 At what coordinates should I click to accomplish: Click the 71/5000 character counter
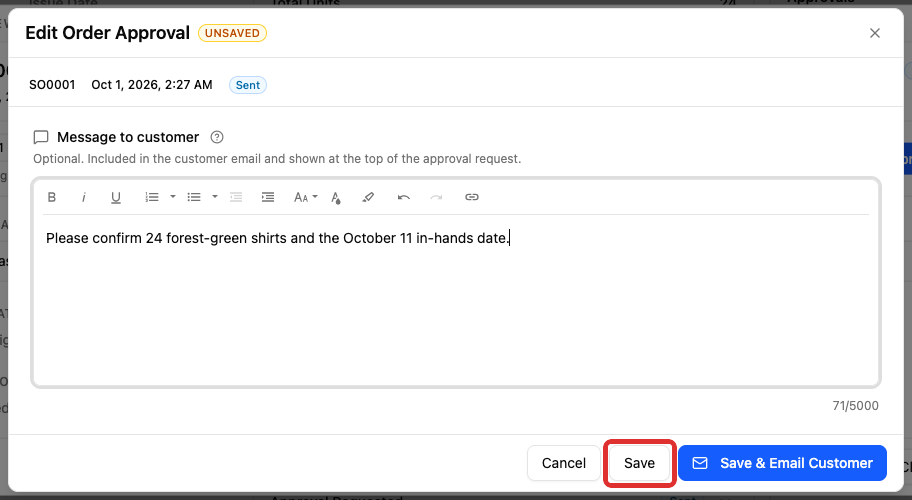coord(855,406)
